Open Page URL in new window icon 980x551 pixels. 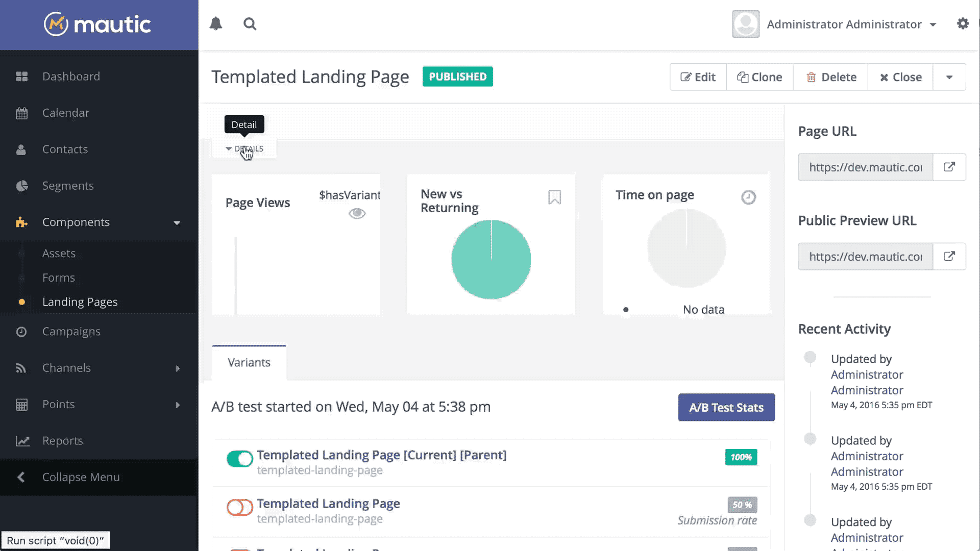[949, 167]
